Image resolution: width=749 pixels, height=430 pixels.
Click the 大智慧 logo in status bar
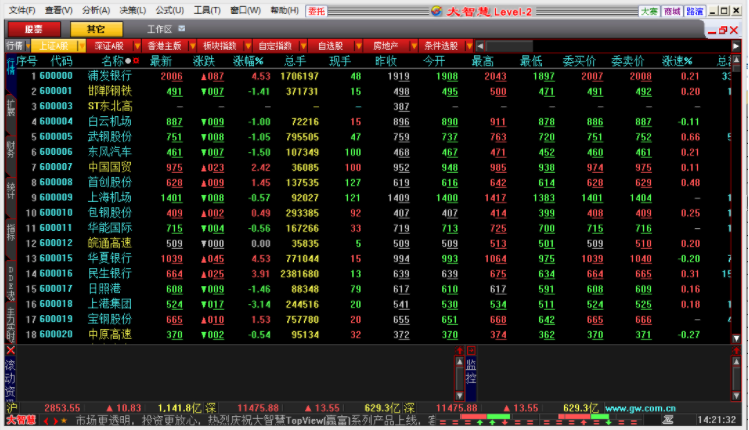[21, 420]
